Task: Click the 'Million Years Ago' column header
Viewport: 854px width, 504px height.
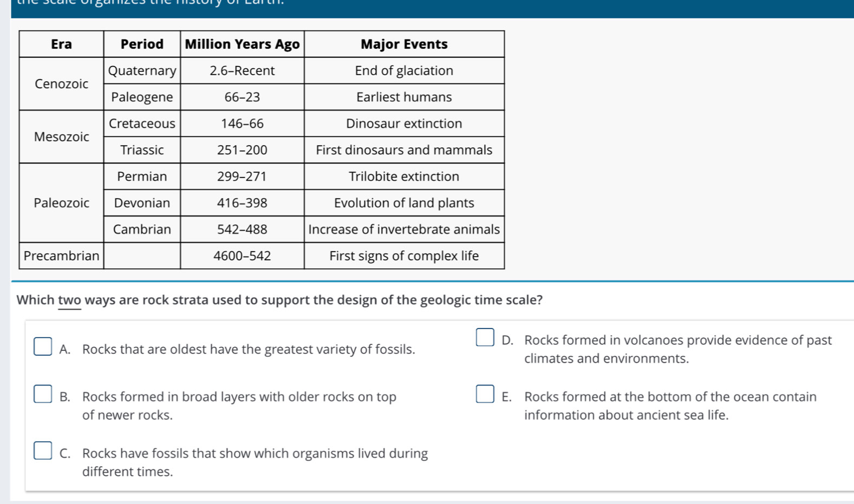Action: [242, 44]
